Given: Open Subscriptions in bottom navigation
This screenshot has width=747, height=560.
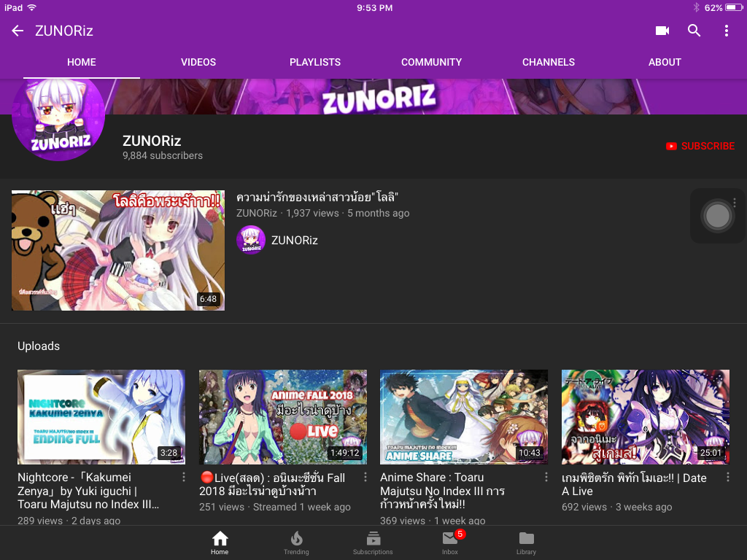Looking at the screenshot, I should [373, 542].
